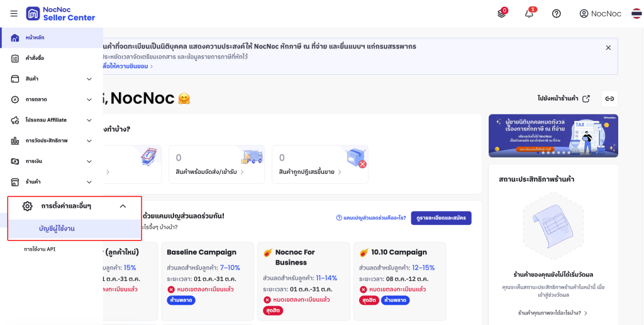Open the ไปยังหน้าร้านค้า storefront link
Viewport: 644px width, 325px height.
coord(563,99)
